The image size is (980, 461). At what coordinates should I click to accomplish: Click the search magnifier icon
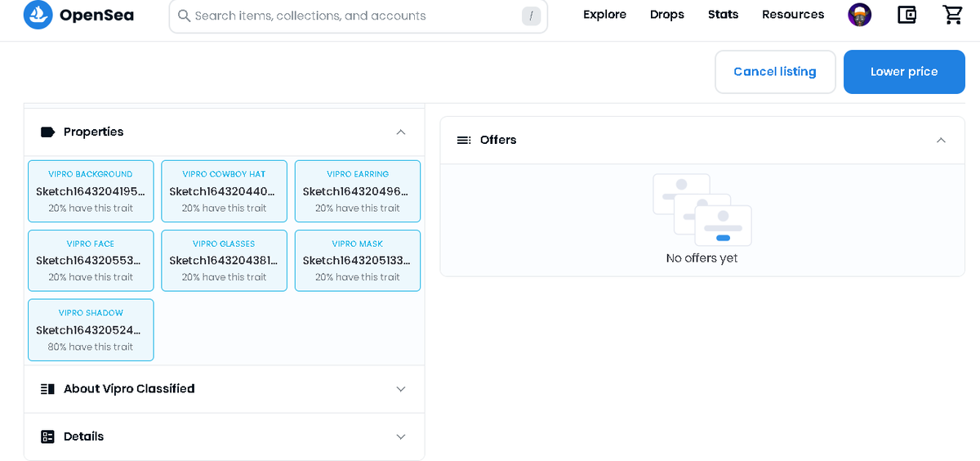[x=185, y=16]
